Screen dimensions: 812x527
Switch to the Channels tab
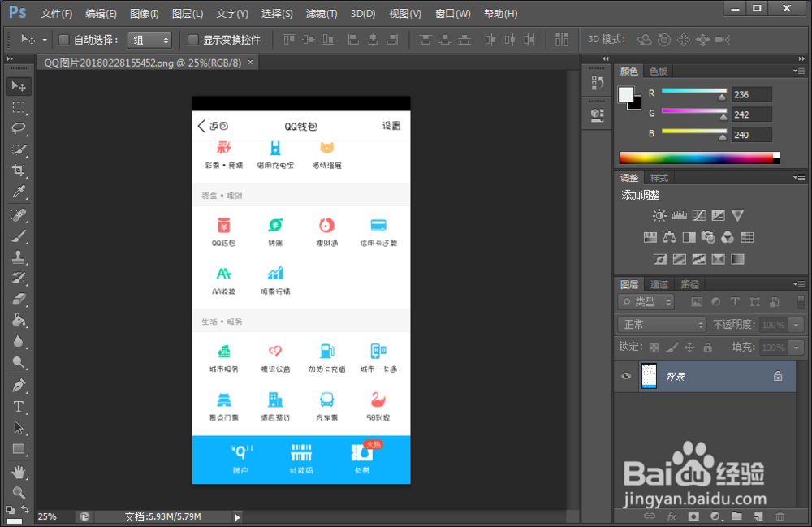click(x=659, y=284)
